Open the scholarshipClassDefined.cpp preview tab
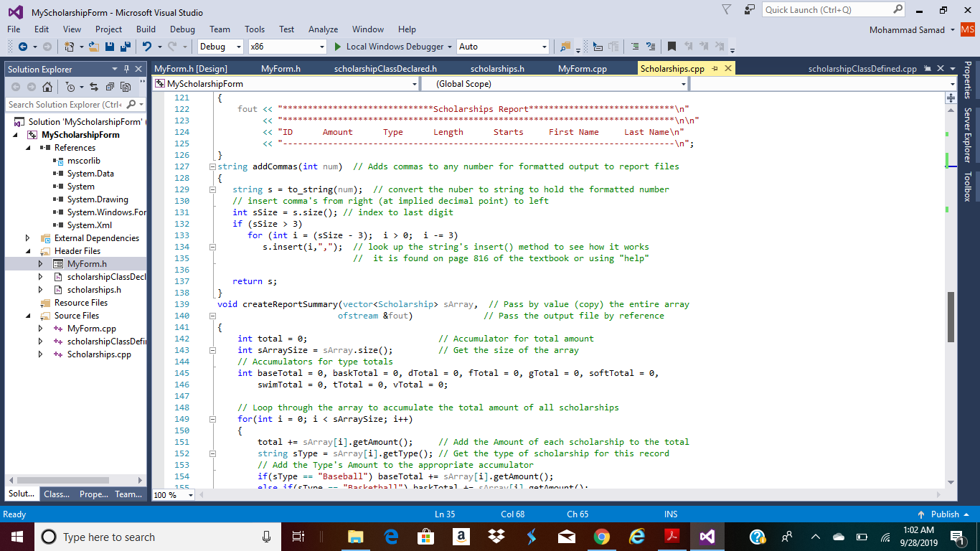980x551 pixels. tap(862, 69)
